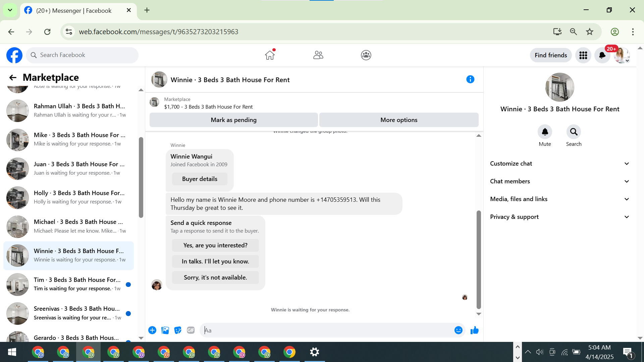Click the message text input field
Screen dimensions: 644x362
[x=327, y=330]
